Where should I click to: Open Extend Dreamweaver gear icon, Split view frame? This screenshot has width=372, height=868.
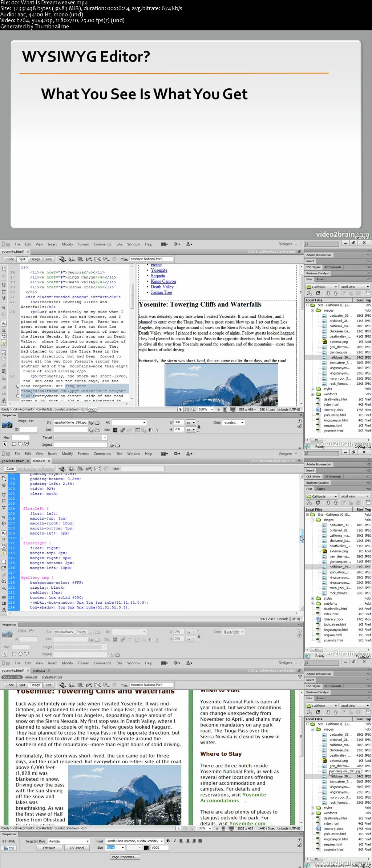177,244
